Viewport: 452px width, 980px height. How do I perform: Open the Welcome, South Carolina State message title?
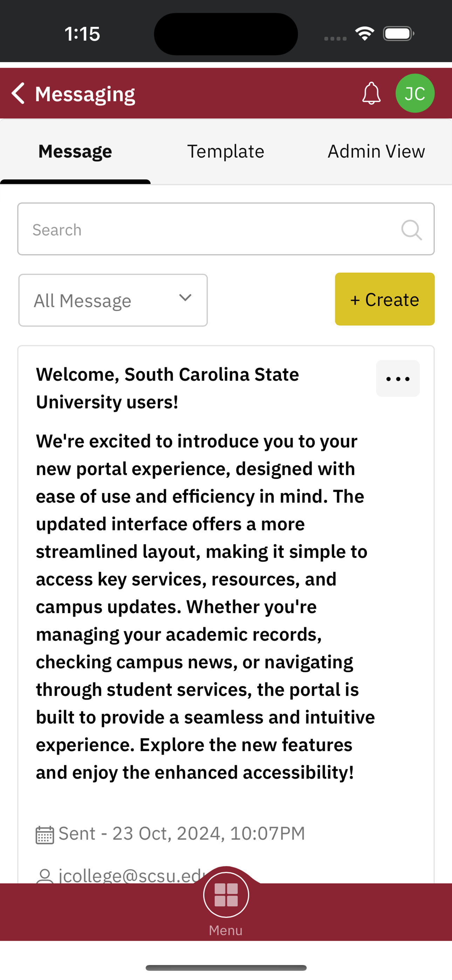click(167, 388)
